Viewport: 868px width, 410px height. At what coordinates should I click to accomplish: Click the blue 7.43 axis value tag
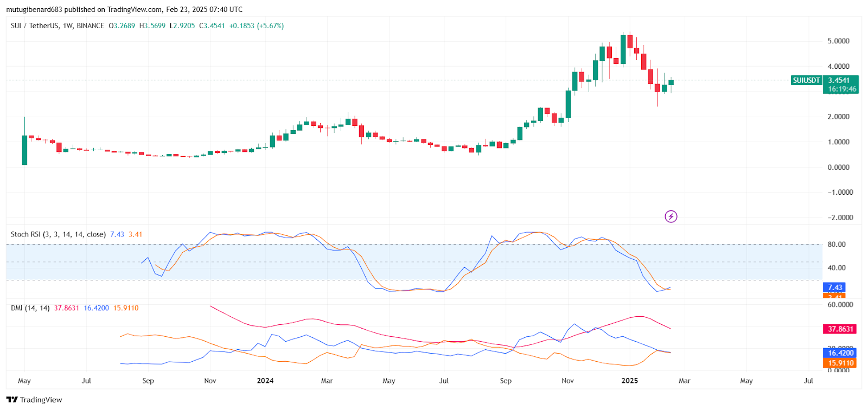click(834, 287)
